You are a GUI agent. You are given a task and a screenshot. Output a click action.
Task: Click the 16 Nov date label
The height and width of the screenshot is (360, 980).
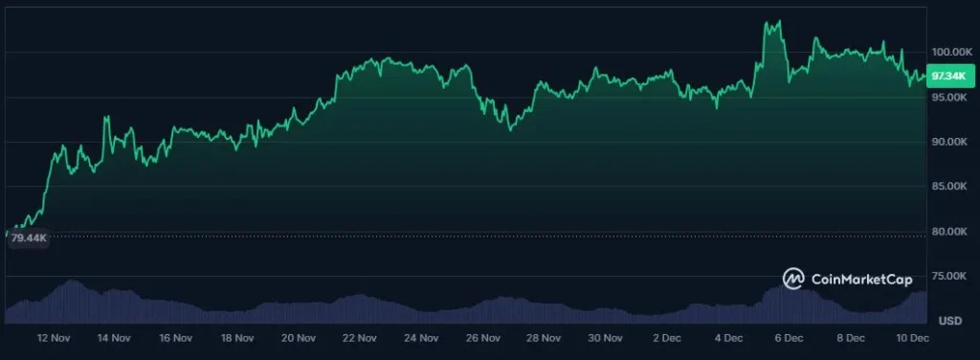[176, 338]
